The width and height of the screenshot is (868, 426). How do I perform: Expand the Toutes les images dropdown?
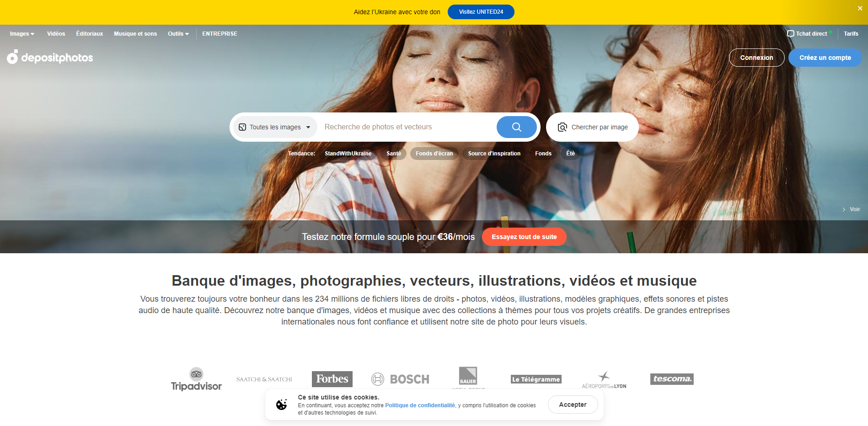(x=275, y=127)
